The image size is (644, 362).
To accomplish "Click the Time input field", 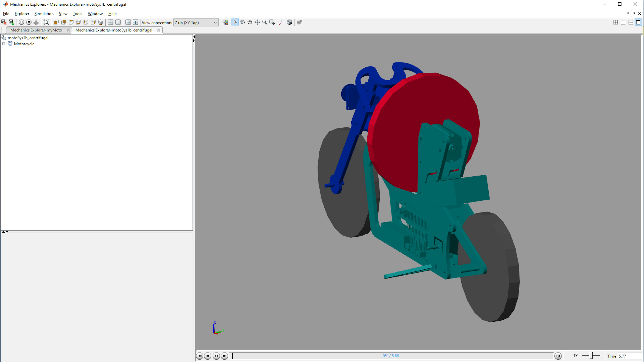I will 630,356.
